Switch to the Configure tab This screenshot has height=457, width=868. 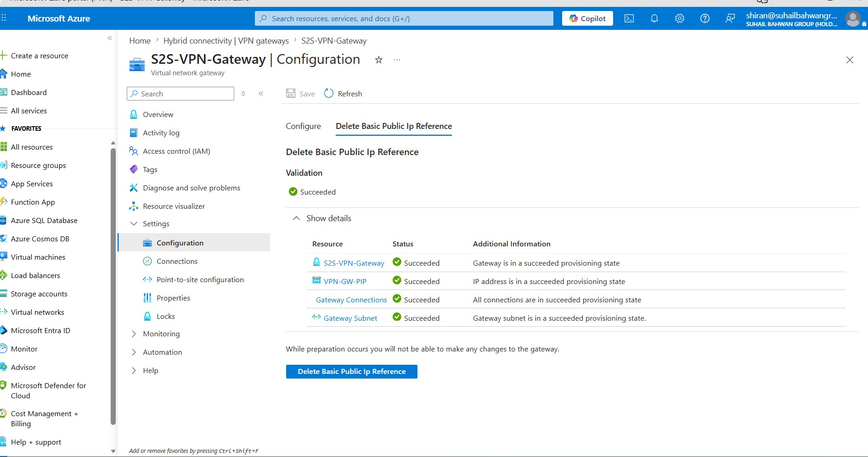tap(304, 126)
